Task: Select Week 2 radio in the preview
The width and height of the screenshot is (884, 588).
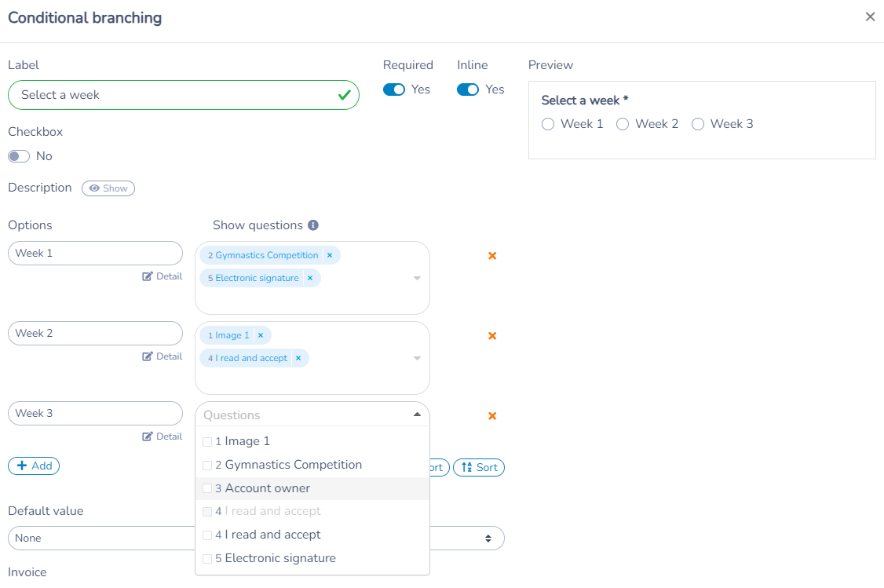Action: click(x=623, y=124)
